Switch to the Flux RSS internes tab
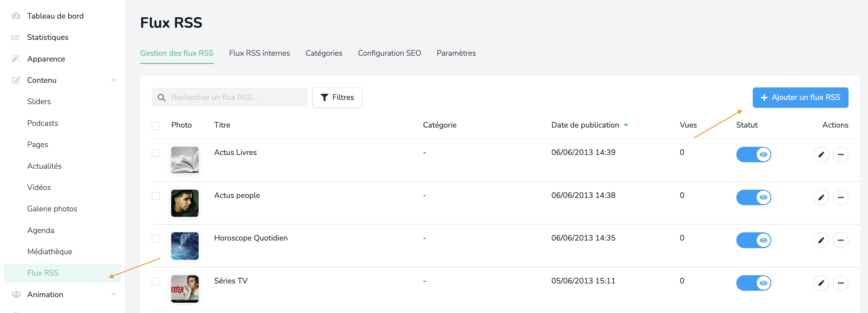 [x=259, y=53]
